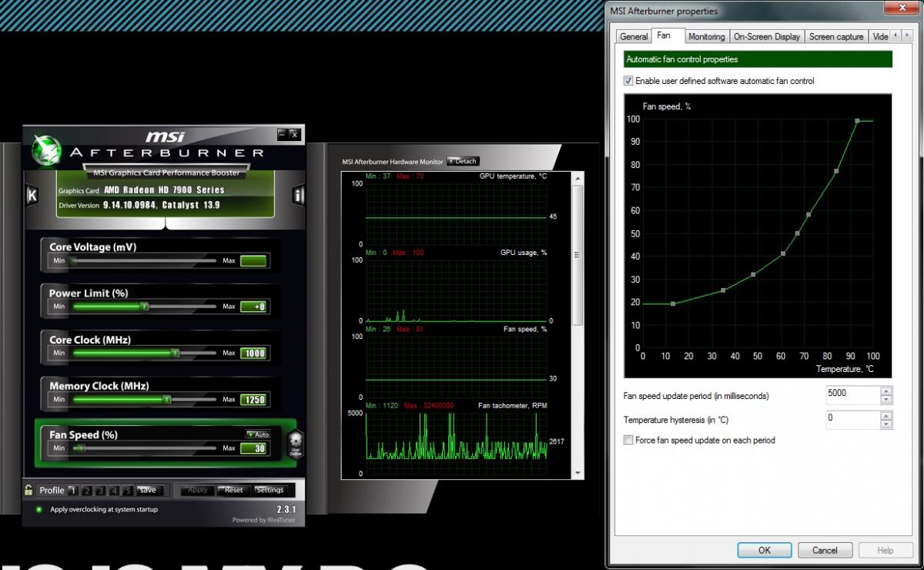Image resolution: width=924 pixels, height=570 pixels.
Task: Click the GPU temperature graph
Action: tap(456, 213)
